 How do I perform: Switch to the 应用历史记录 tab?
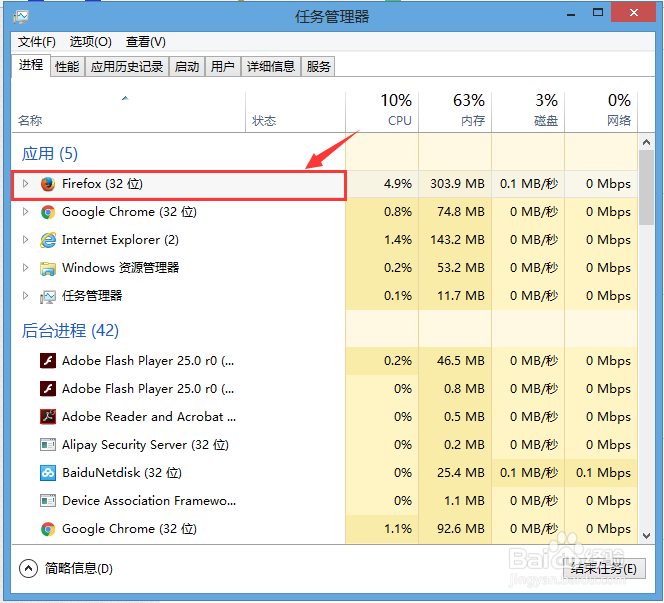[x=127, y=67]
